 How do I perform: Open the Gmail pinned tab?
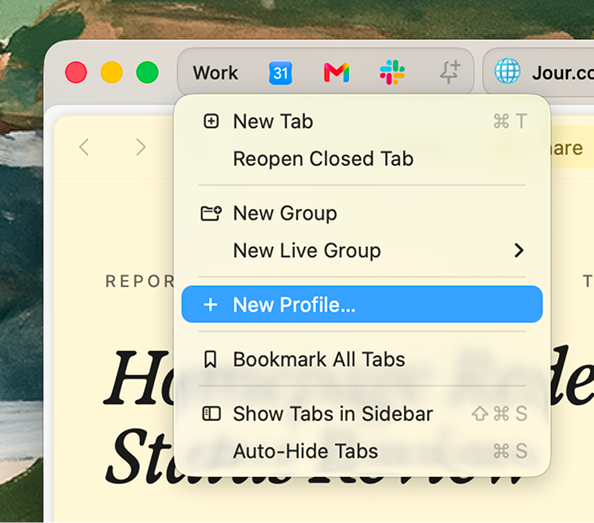point(336,73)
